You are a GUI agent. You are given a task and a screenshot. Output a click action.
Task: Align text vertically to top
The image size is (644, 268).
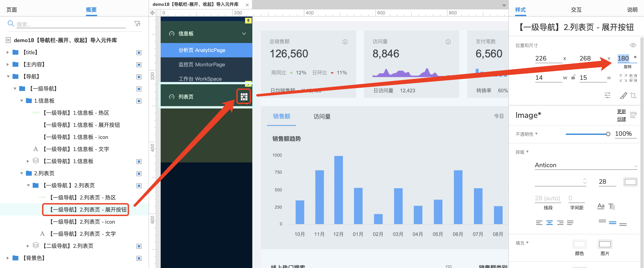(602, 221)
